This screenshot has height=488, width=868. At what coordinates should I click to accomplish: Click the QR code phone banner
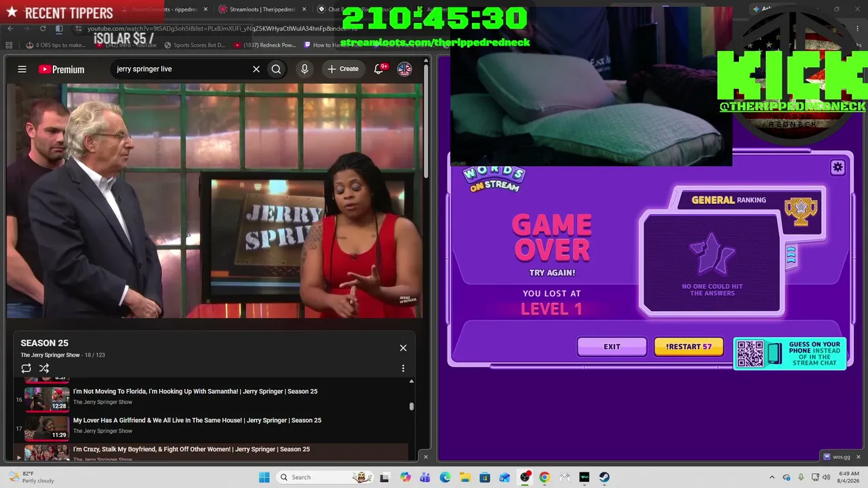[790, 354]
